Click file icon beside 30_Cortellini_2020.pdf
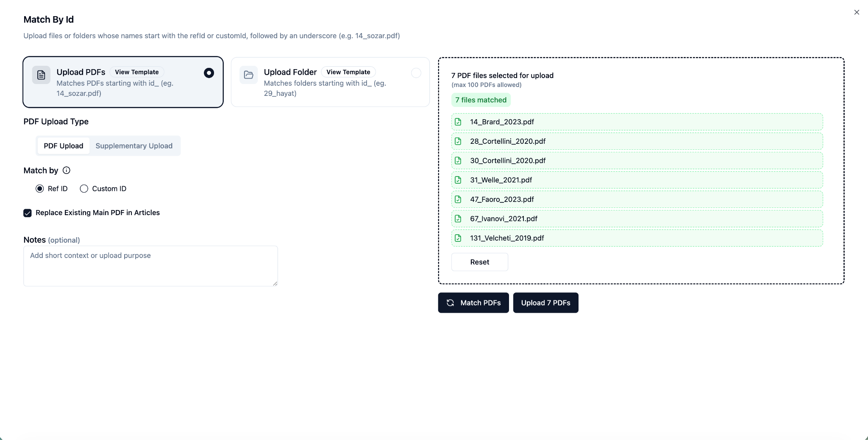868x440 pixels. (458, 160)
